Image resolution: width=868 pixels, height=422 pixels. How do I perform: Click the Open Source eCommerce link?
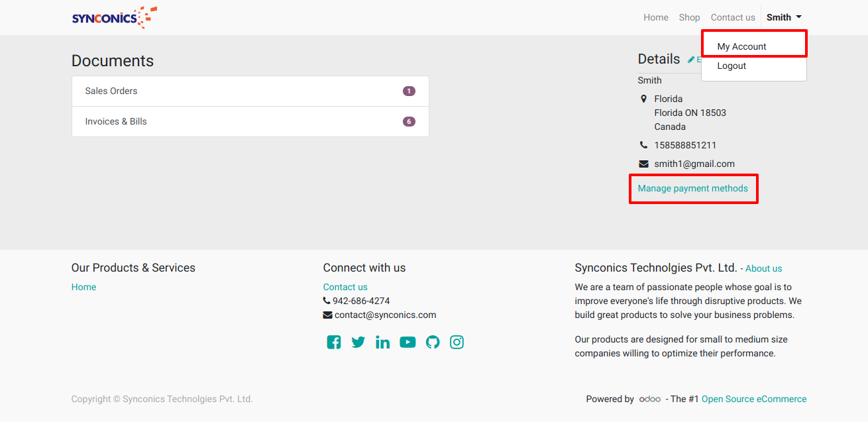point(754,399)
